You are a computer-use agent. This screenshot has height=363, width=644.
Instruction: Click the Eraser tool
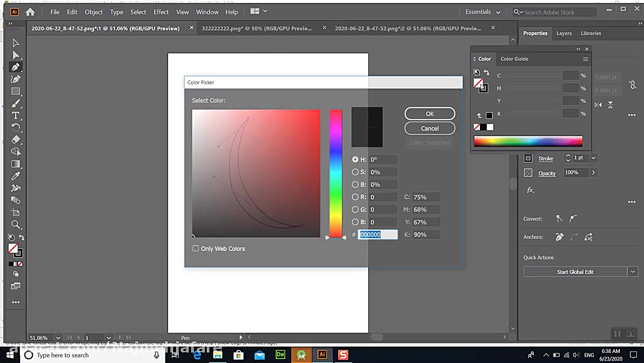coord(16,140)
